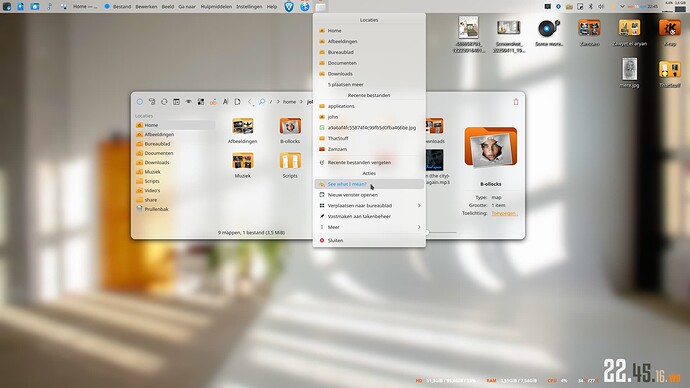Click the Brave browser icon in top panel
Image resolution: width=690 pixels, height=388 pixels.
pos(289,6)
